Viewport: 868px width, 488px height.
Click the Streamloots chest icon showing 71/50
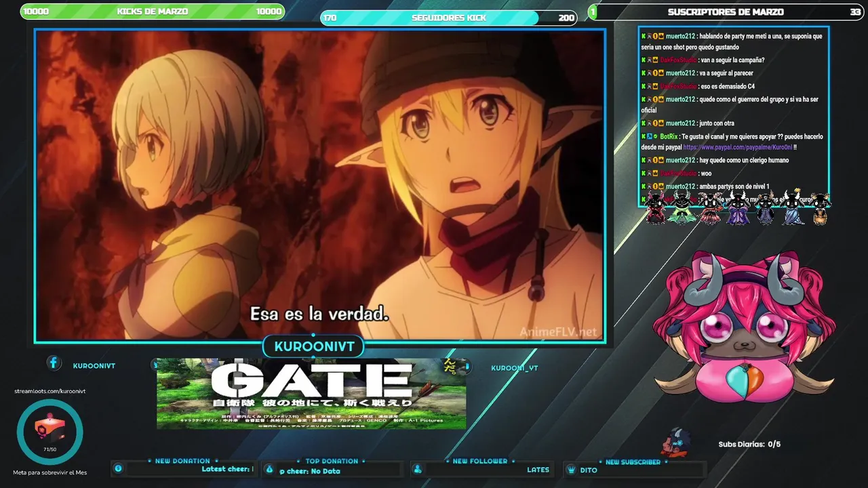pos(50,432)
